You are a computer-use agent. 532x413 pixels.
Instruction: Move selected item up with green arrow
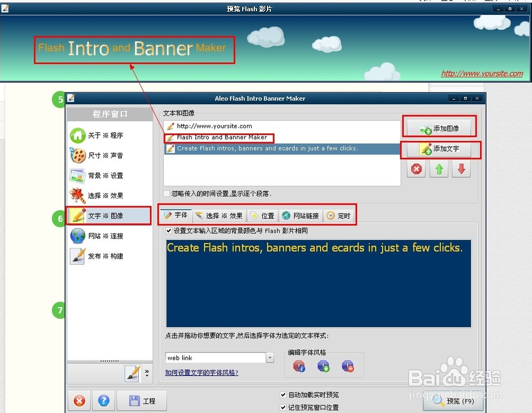(x=439, y=169)
